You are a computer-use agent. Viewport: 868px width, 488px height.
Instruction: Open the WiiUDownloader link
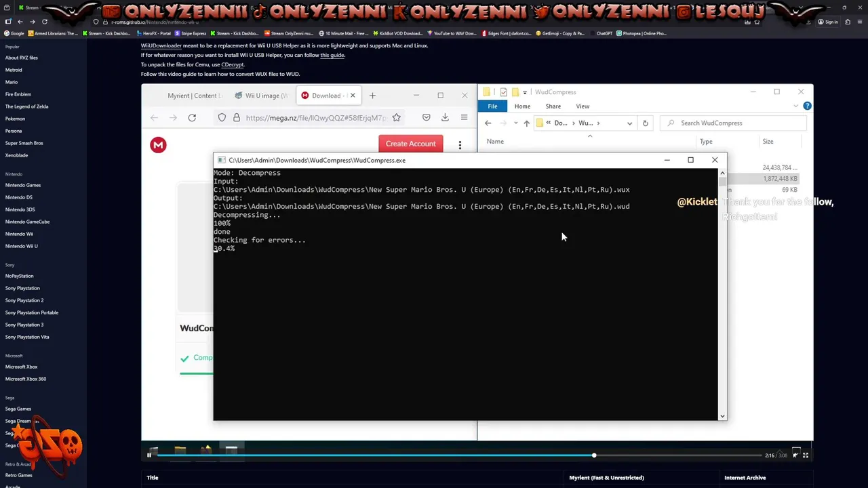pyautogui.click(x=161, y=45)
